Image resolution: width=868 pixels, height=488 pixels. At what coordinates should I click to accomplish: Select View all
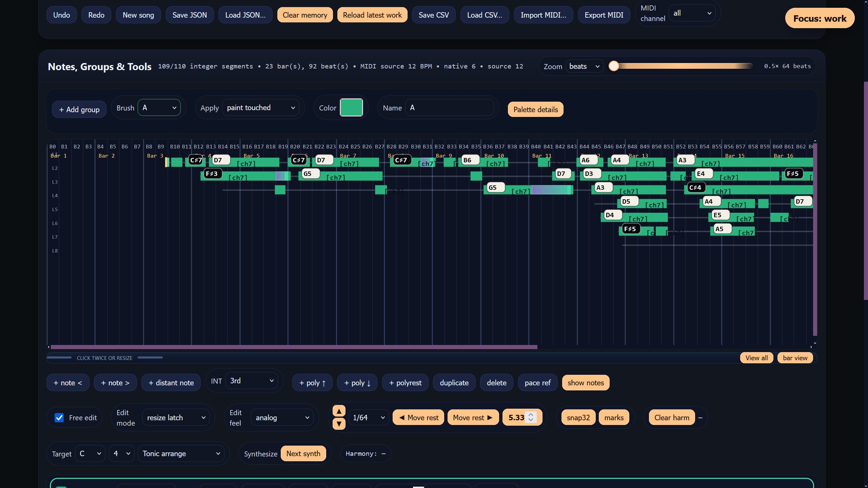[756, 358]
